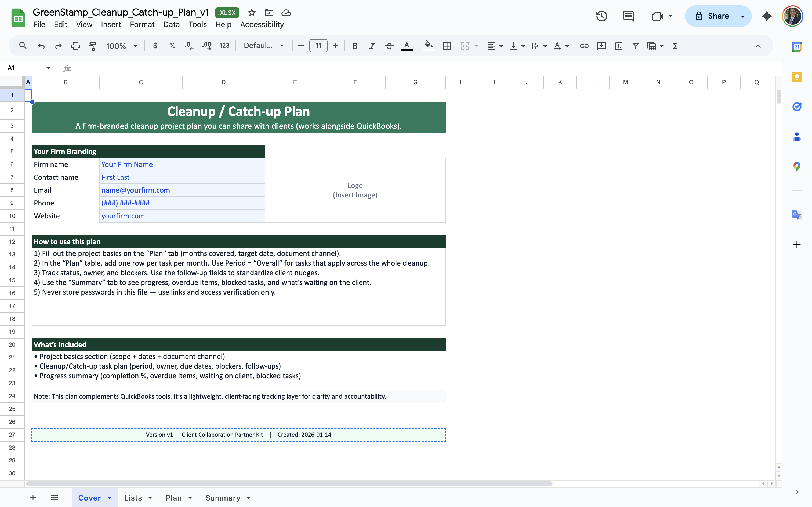Insert a link into the cell
Screen dimensions: 812x507
(584, 46)
